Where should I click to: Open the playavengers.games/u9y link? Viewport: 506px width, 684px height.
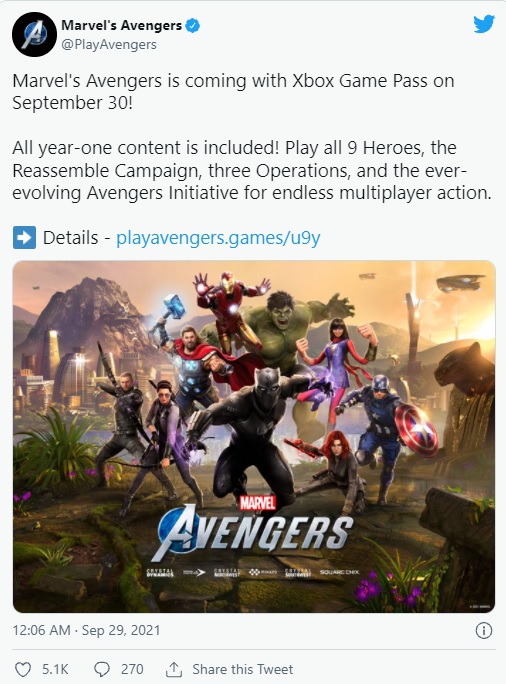click(x=218, y=238)
